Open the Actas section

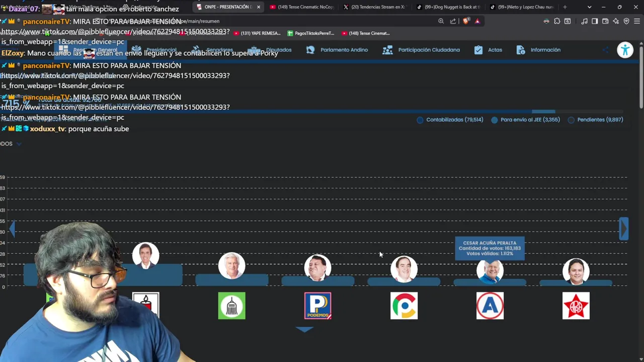[488, 50]
